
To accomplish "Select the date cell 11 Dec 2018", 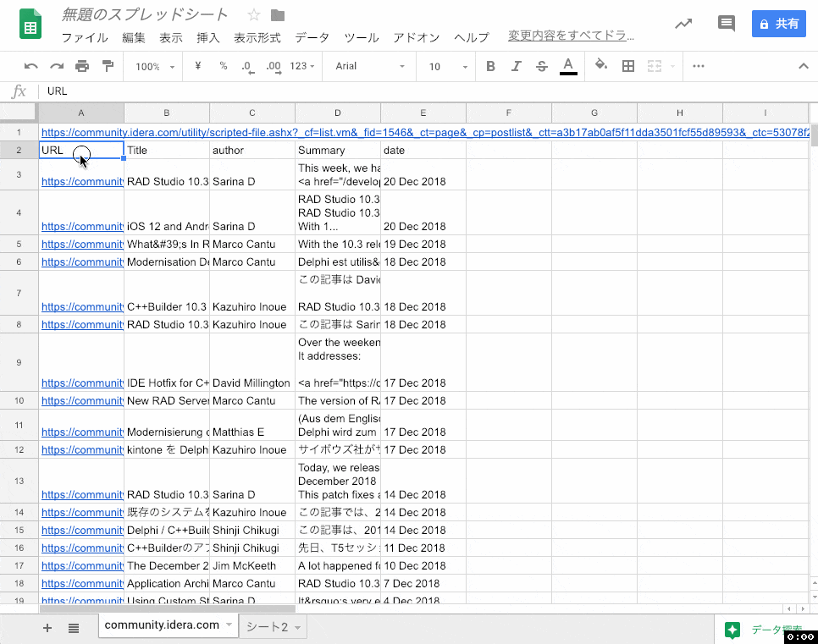I will [423, 548].
